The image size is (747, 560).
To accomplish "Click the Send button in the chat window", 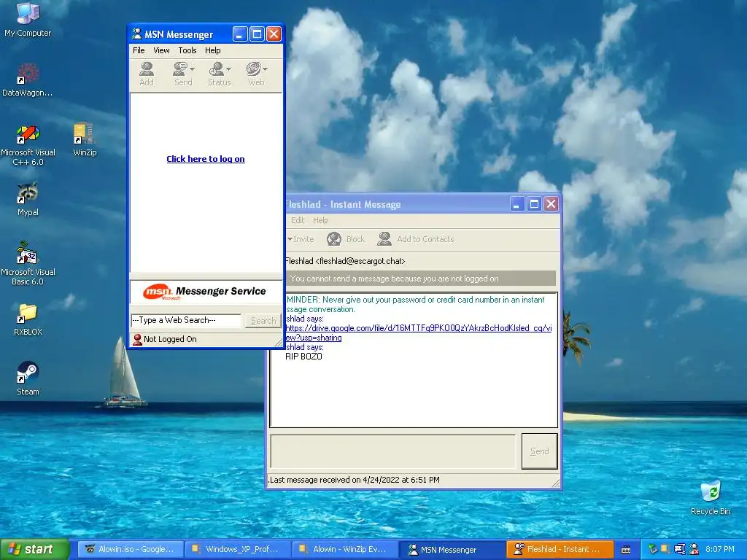I will click(539, 451).
